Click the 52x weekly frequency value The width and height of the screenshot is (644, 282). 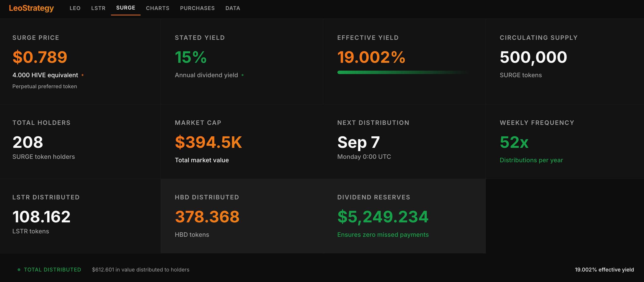tap(514, 142)
